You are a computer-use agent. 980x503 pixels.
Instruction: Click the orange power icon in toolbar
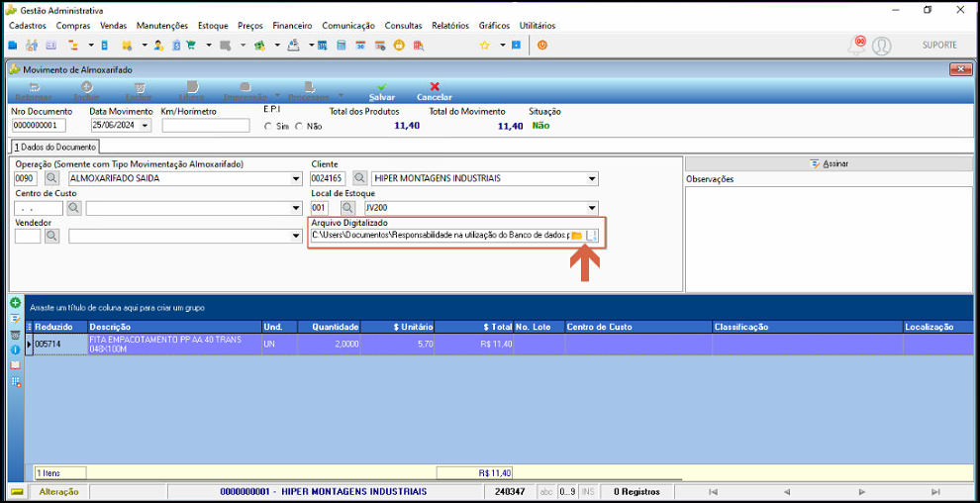pyautogui.click(x=542, y=45)
